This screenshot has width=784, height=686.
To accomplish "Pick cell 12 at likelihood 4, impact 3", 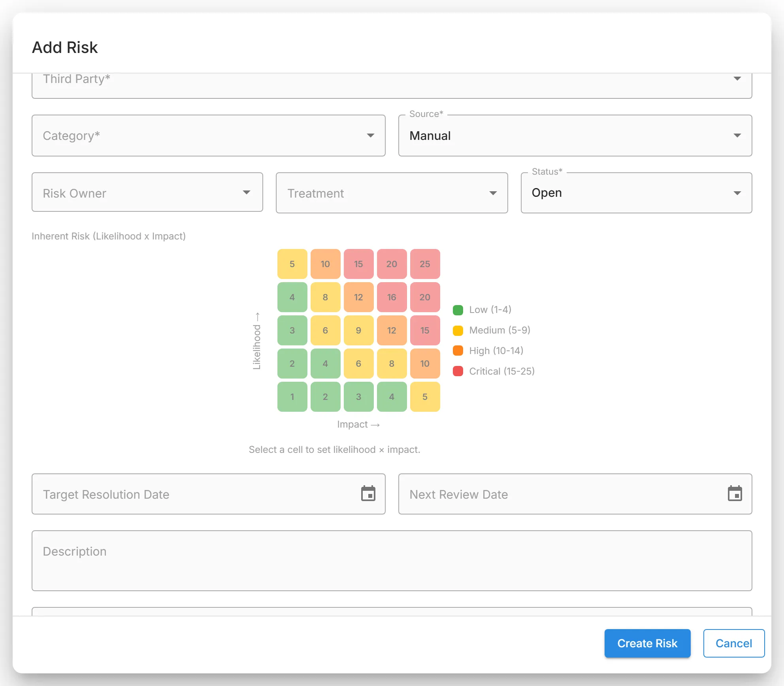I will pyautogui.click(x=358, y=297).
